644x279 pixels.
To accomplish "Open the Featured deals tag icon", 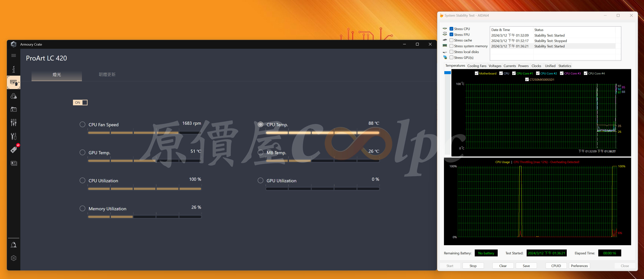I will point(14,150).
